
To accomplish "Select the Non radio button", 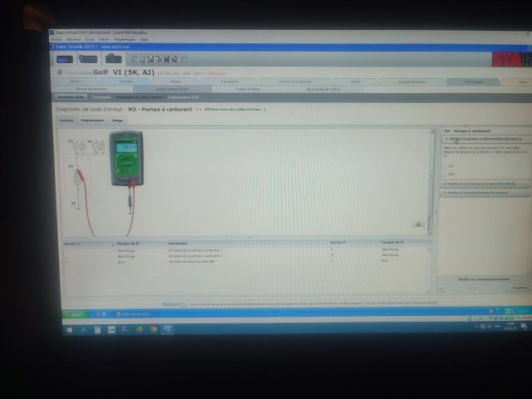I will 445,175.
